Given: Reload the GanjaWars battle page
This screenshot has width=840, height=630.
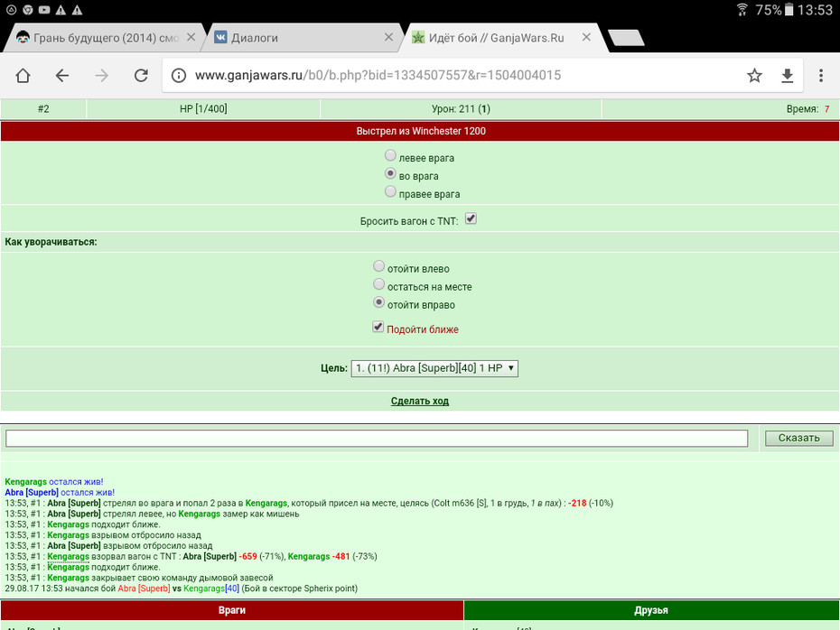Looking at the screenshot, I should point(141,76).
